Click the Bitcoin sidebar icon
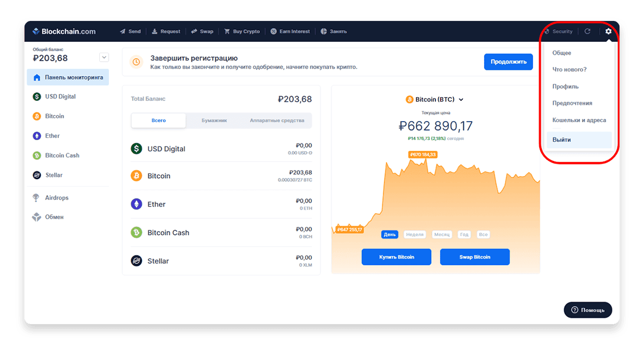The height and width of the screenshot is (345, 644). point(37,116)
